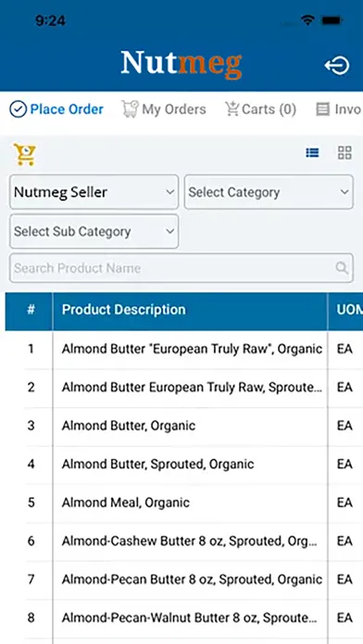Focus the Search Product Name field

tap(181, 267)
